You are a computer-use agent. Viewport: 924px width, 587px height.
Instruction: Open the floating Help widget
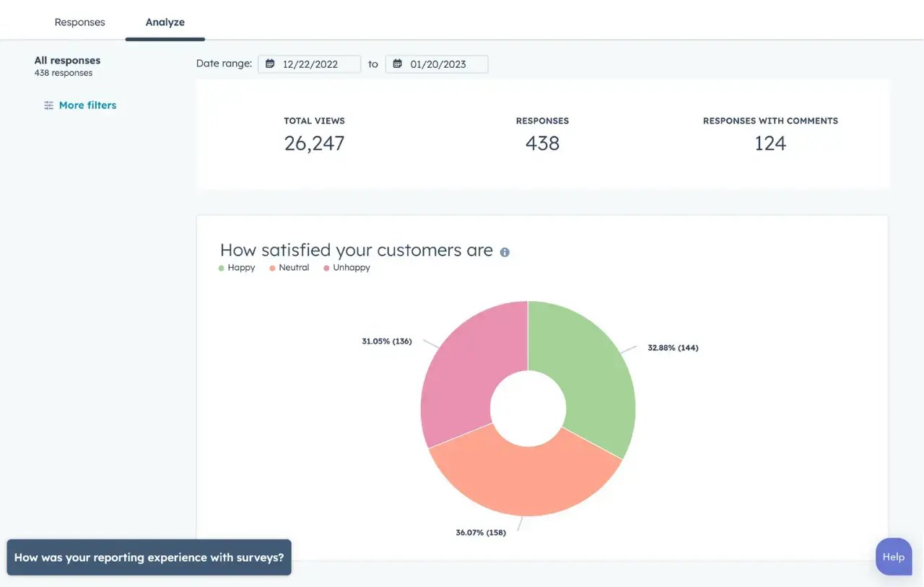pos(893,557)
